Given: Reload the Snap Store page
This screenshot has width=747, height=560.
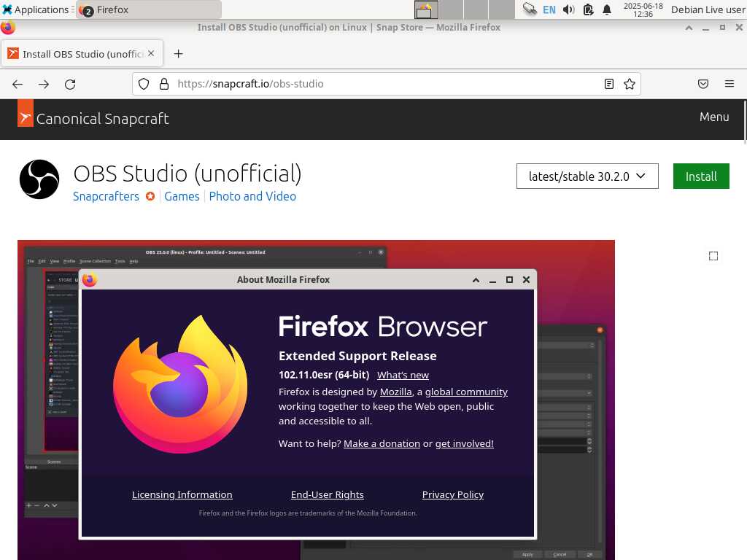Looking at the screenshot, I should pos(70,85).
